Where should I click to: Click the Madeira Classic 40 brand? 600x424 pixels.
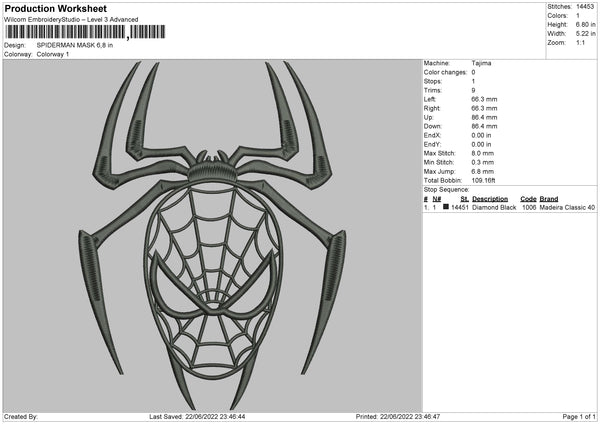pos(567,207)
